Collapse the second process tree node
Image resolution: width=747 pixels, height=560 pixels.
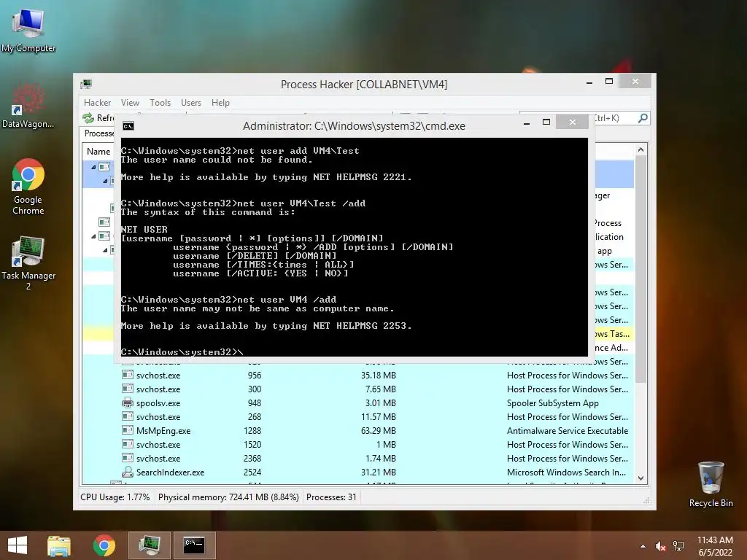pos(105,181)
